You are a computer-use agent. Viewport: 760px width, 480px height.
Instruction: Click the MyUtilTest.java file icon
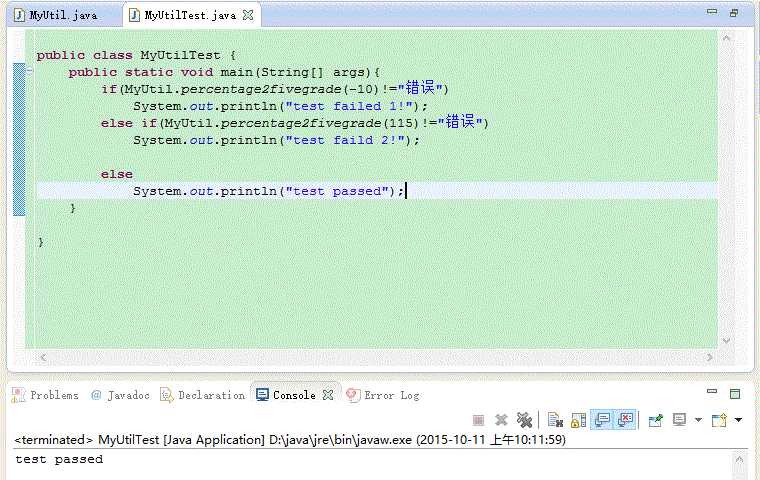coord(134,16)
